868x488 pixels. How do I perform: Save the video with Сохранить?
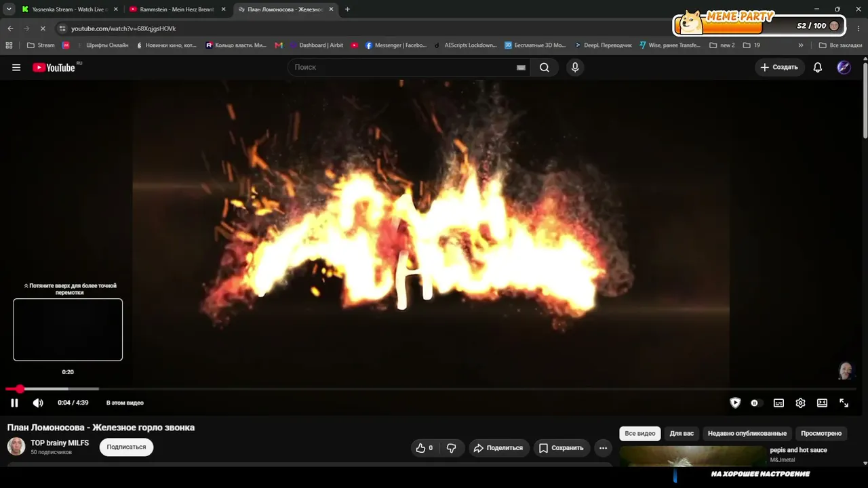coord(561,448)
